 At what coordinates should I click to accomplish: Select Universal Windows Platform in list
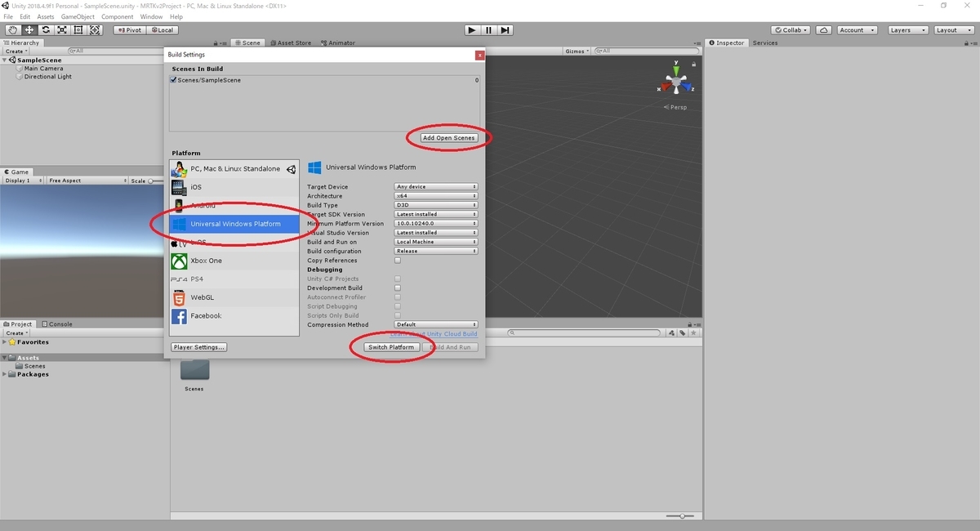click(x=234, y=224)
